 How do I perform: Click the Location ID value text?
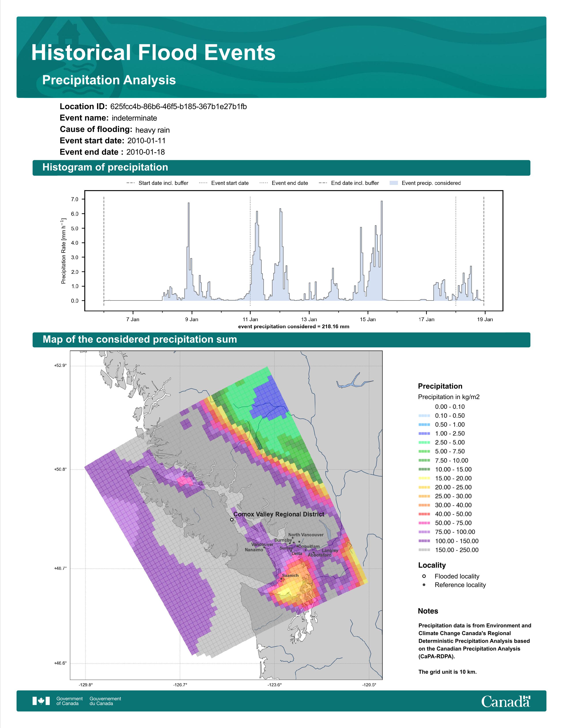pos(178,107)
